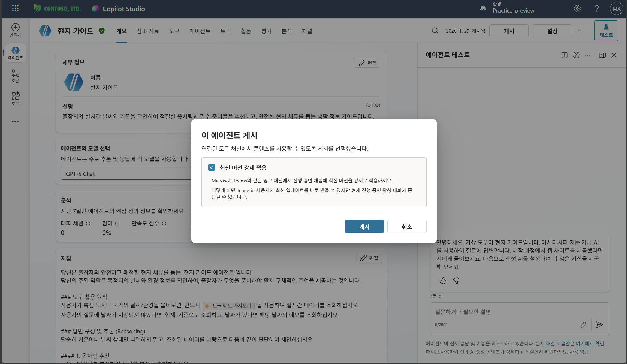Click the 테스트 test button

pos(606,31)
